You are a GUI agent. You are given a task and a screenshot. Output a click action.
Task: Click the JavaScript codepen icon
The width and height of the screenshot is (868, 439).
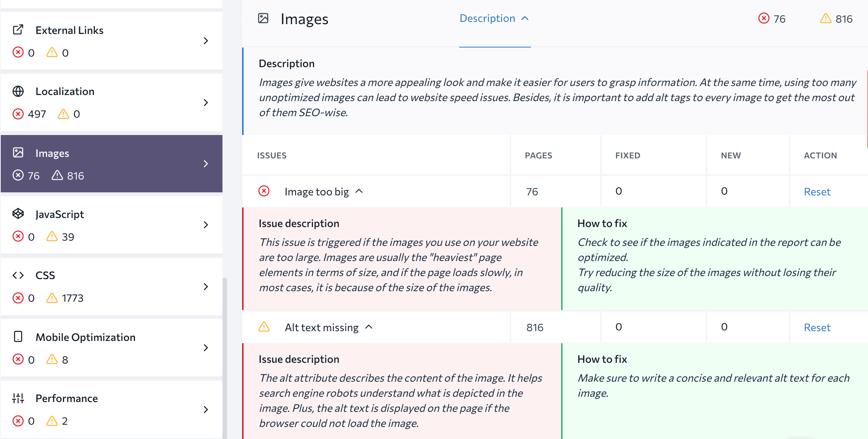(18, 213)
